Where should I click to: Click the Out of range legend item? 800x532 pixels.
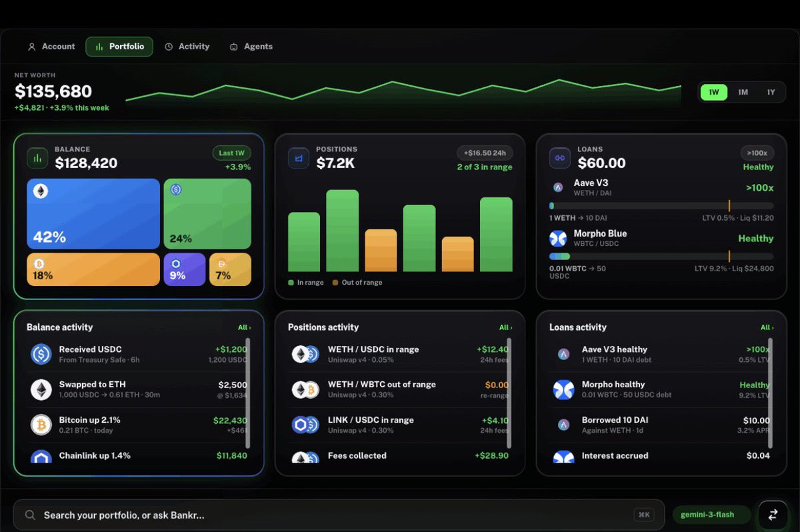coord(357,283)
